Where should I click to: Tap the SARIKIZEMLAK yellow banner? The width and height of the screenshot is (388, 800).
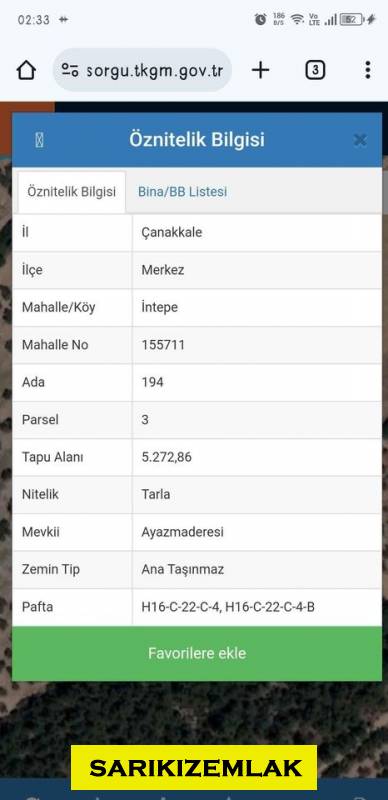(194, 767)
